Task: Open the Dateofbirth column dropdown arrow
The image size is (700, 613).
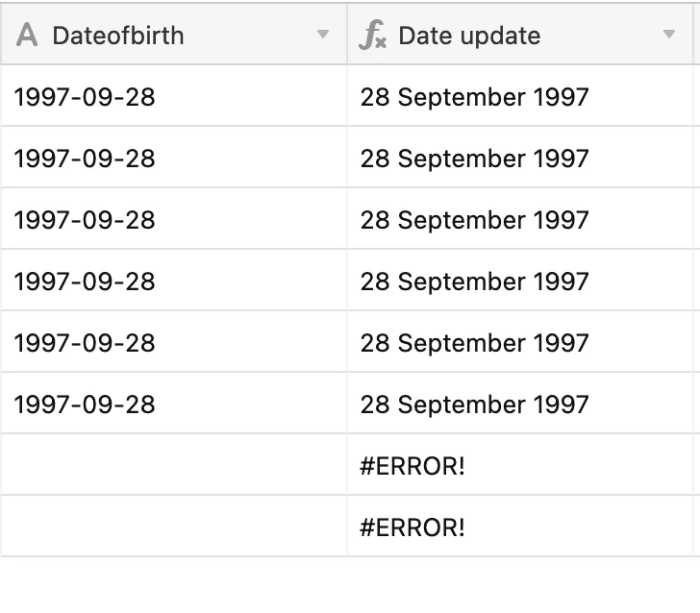Action: [323, 36]
